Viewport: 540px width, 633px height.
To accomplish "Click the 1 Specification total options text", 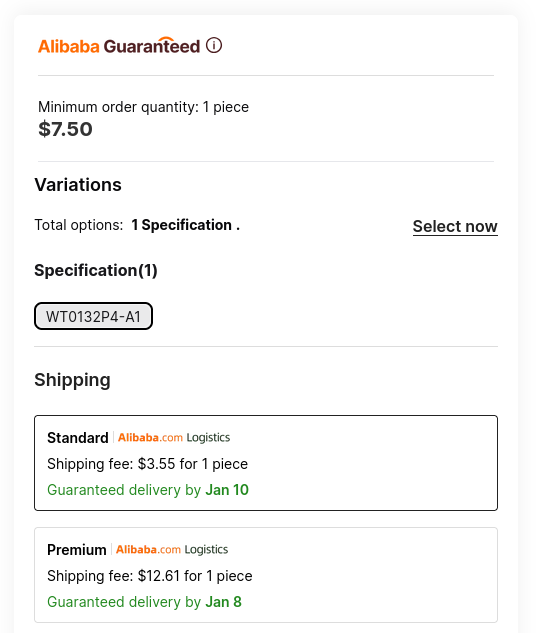I will [186, 225].
